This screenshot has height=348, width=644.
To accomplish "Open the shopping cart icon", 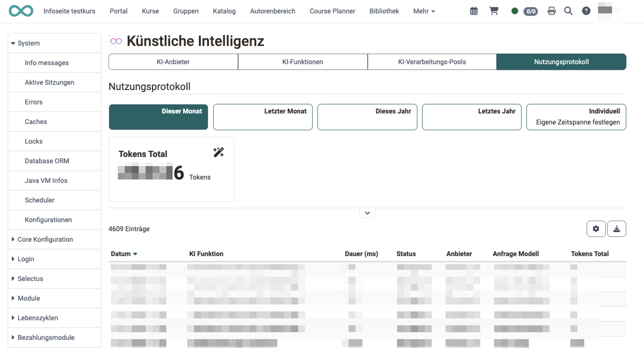I will (x=494, y=11).
